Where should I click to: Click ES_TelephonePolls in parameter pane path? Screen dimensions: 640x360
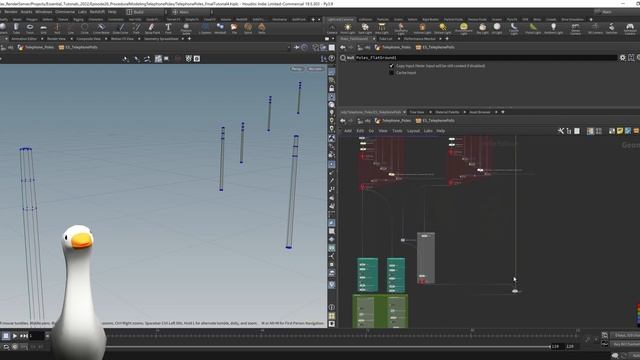tap(438, 47)
